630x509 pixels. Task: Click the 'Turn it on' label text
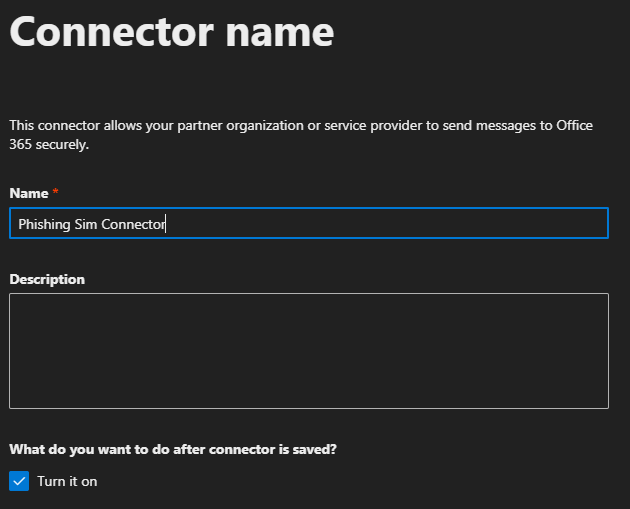pyautogui.click(x=67, y=481)
